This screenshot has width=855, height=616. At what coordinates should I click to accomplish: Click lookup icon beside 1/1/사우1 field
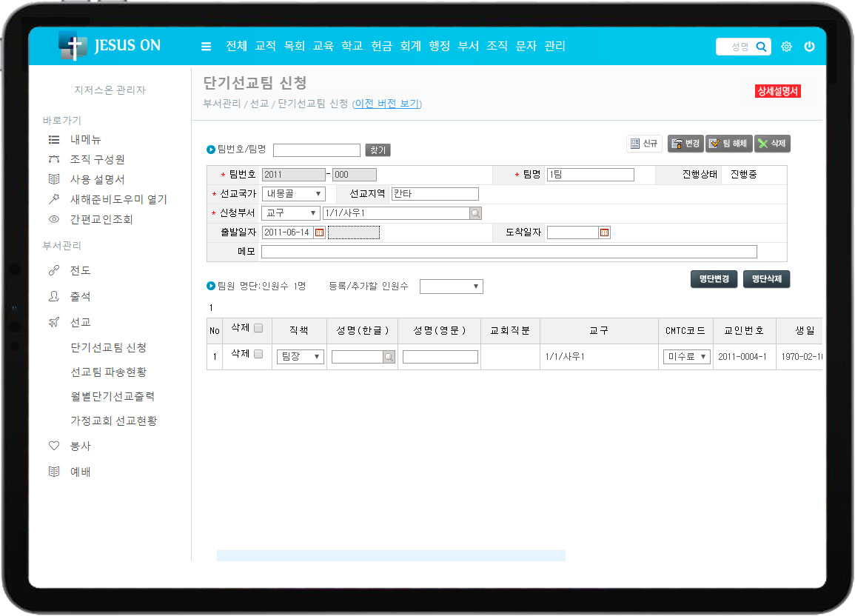coord(475,213)
